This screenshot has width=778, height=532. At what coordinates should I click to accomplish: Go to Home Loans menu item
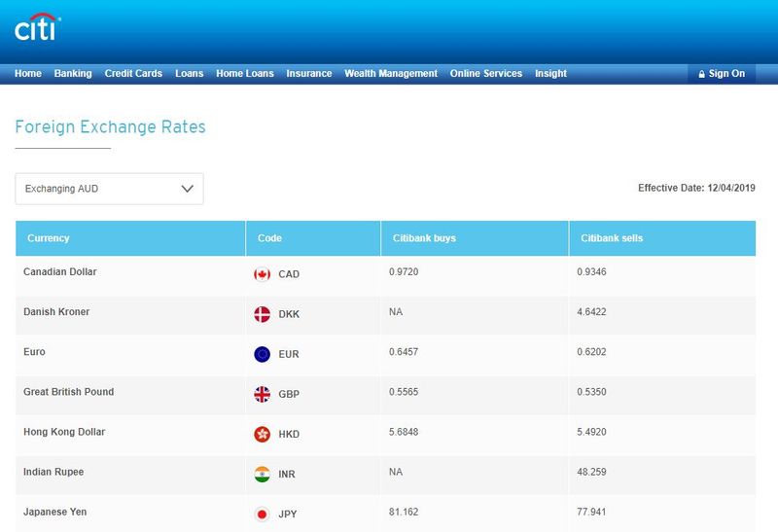coord(245,74)
